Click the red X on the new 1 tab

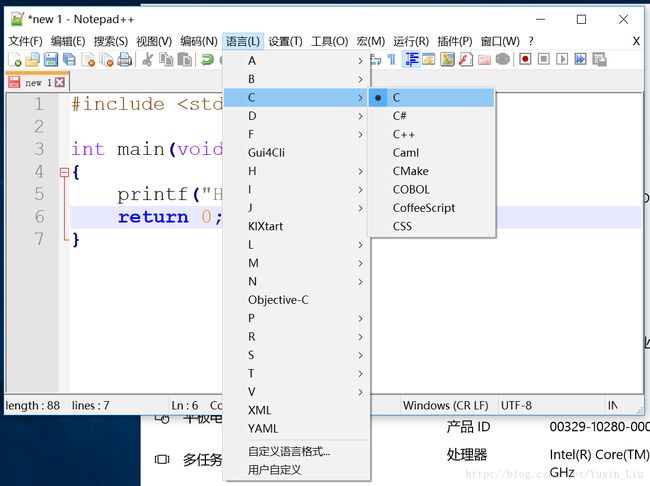tap(60, 82)
